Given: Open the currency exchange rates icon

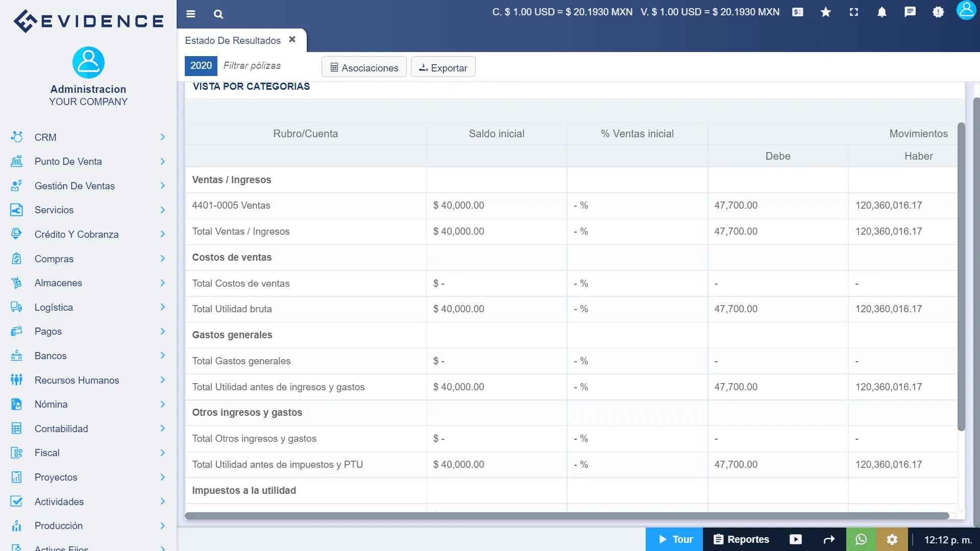Looking at the screenshot, I should (797, 12).
